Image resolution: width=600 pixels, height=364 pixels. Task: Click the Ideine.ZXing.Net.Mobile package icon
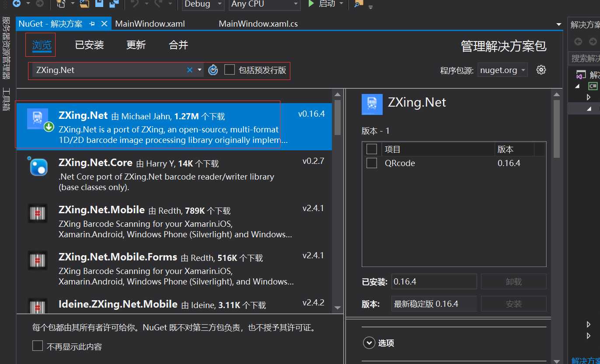pyautogui.click(x=38, y=305)
